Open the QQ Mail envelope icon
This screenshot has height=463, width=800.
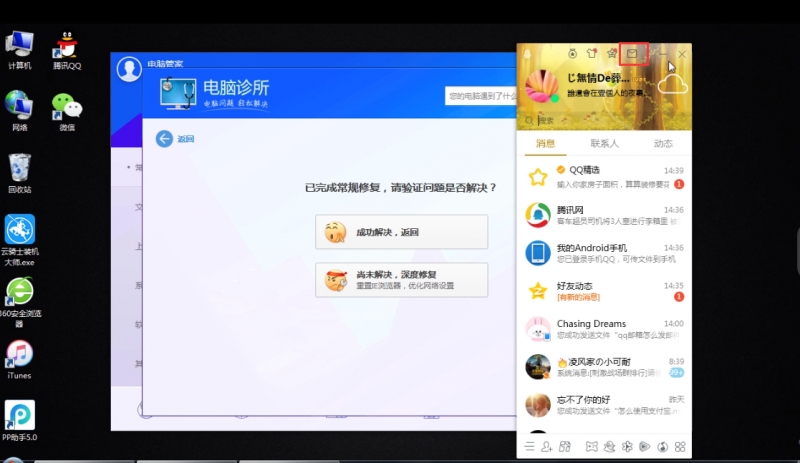tap(632, 54)
